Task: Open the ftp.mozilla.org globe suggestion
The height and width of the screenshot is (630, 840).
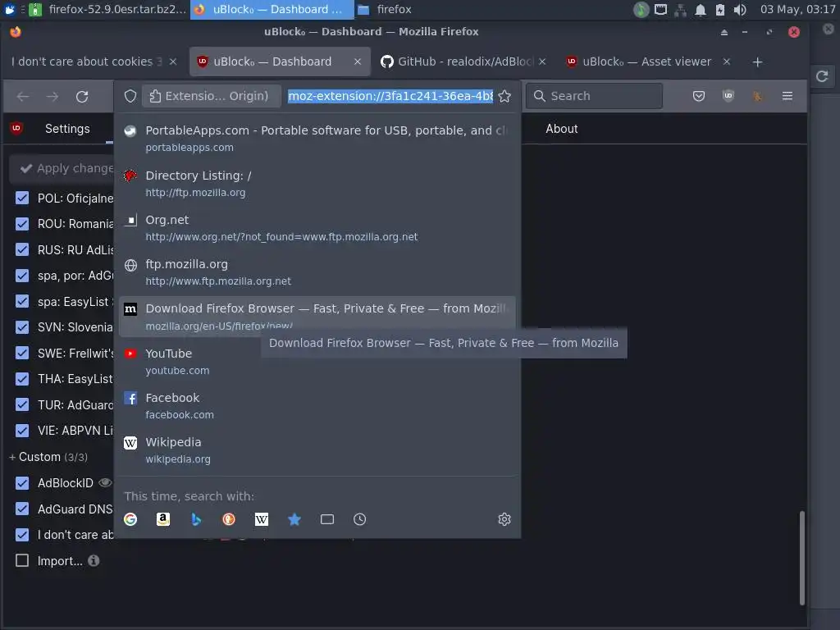Action: tap(317, 272)
